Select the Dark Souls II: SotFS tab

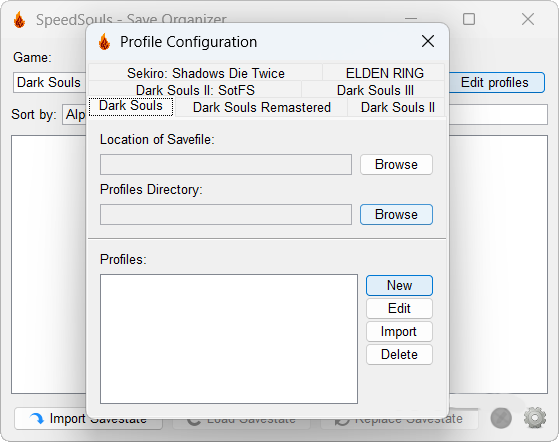pyautogui.click(x=195, y=90)
